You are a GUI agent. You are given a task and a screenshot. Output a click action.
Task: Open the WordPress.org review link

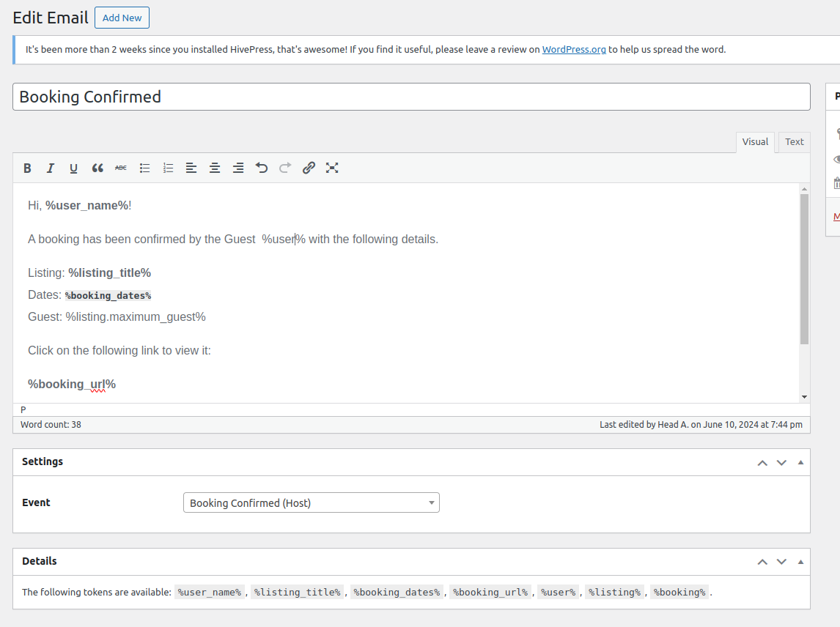tap(574, 49)
